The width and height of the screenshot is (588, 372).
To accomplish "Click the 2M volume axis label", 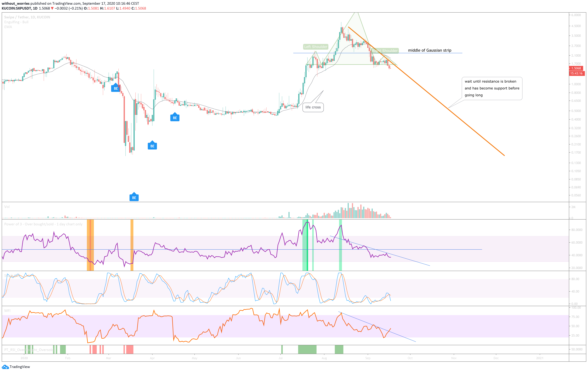I will (x=573, y=207).
